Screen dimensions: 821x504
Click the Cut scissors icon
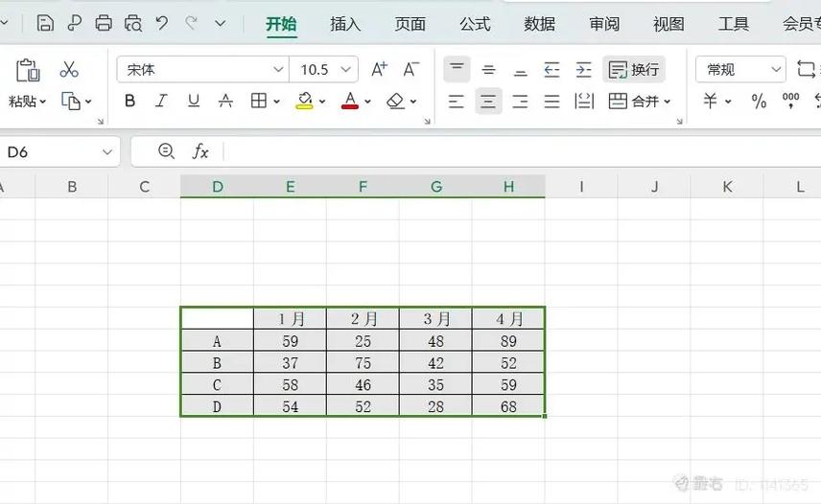(x=69, y=70)
